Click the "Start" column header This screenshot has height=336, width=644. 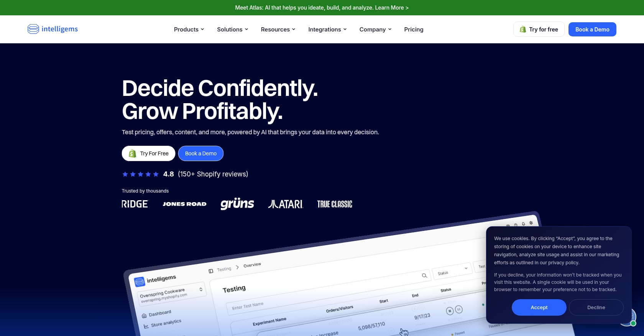pyautogui.click(x=384, y=301)
